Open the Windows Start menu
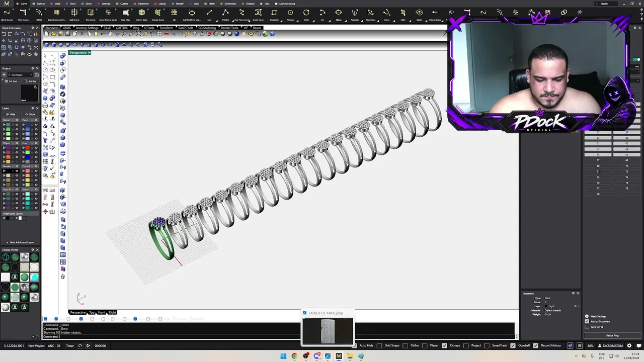 point(283,356)
